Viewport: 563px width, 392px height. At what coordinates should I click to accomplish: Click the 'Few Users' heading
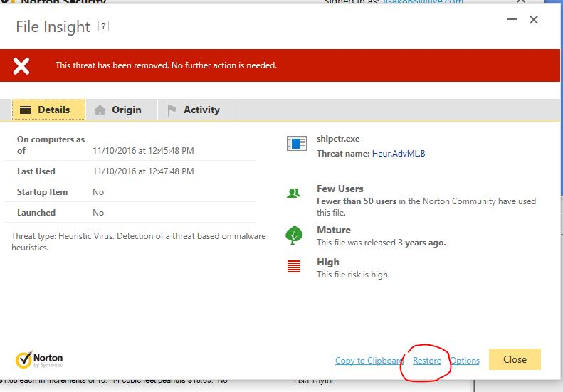tap(340, 189)
